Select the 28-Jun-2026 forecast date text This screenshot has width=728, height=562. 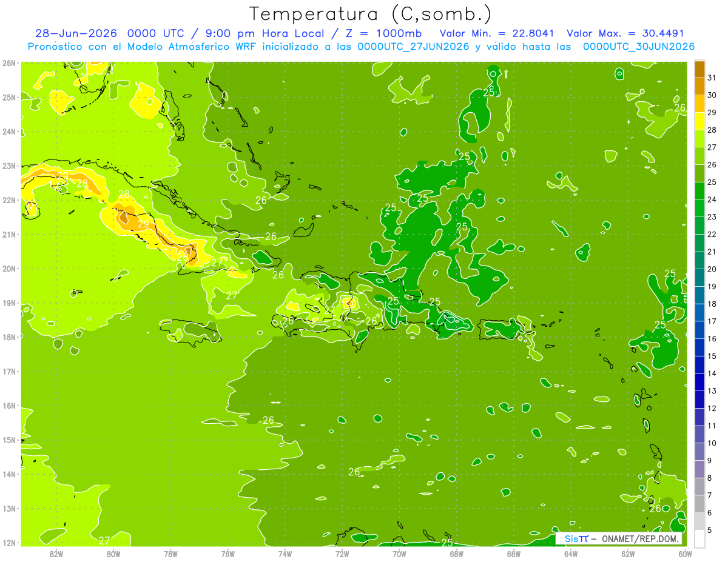[76, 33]
